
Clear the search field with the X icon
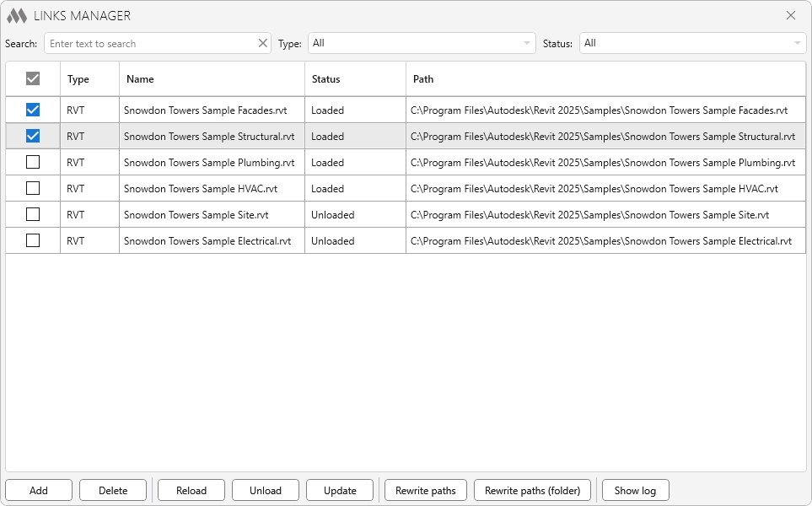click(262, 43)
